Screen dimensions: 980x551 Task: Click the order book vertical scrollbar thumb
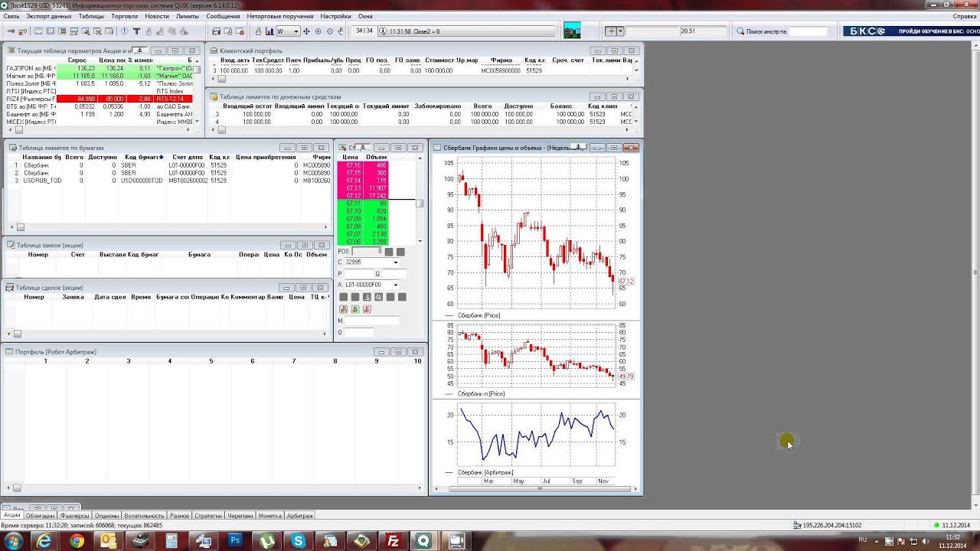[x=420, y=203]
